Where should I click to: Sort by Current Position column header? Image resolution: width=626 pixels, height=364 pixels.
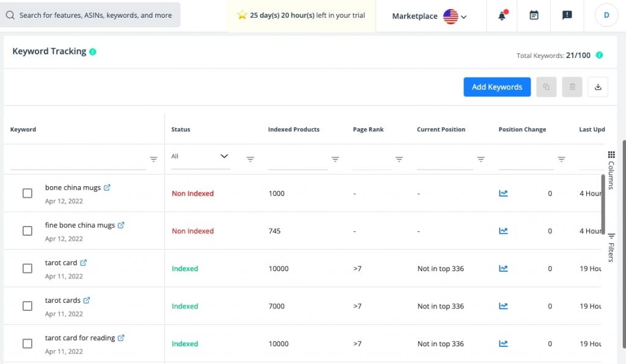pyautogui.click(x=441, y=129)
